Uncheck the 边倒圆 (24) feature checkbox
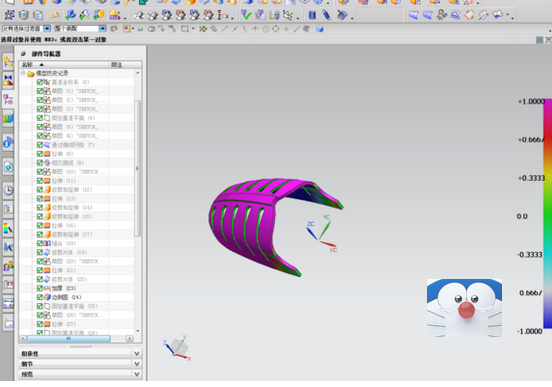The width and height of the screenshot is (552, 387). click(39, 297)
